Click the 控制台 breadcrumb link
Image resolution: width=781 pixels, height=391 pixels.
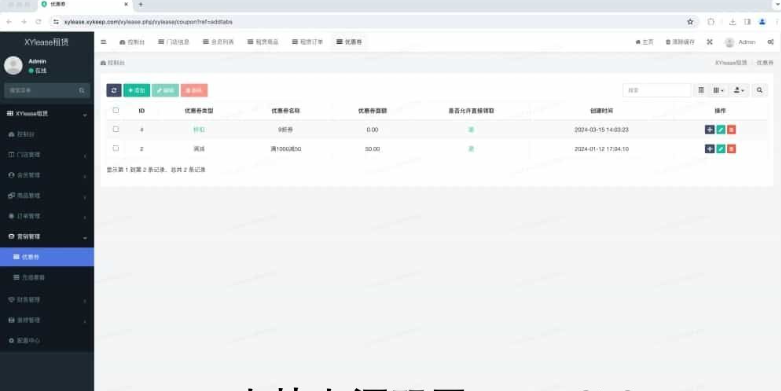click(x=113, y=63)
